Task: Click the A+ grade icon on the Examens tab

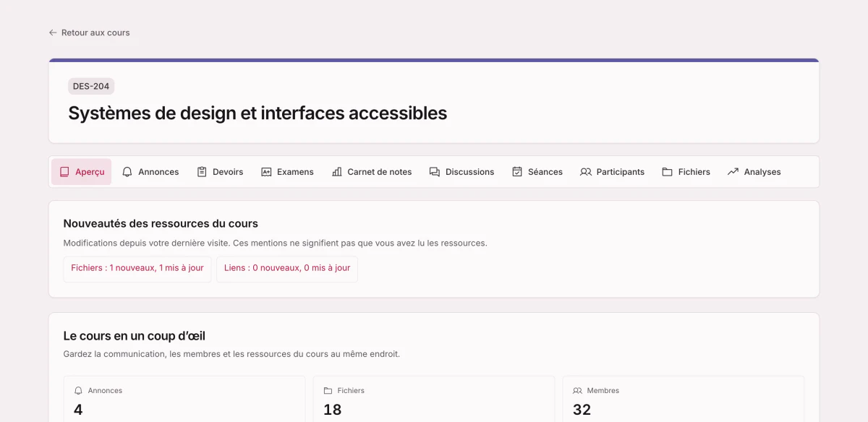Action: tap(266, 172)
